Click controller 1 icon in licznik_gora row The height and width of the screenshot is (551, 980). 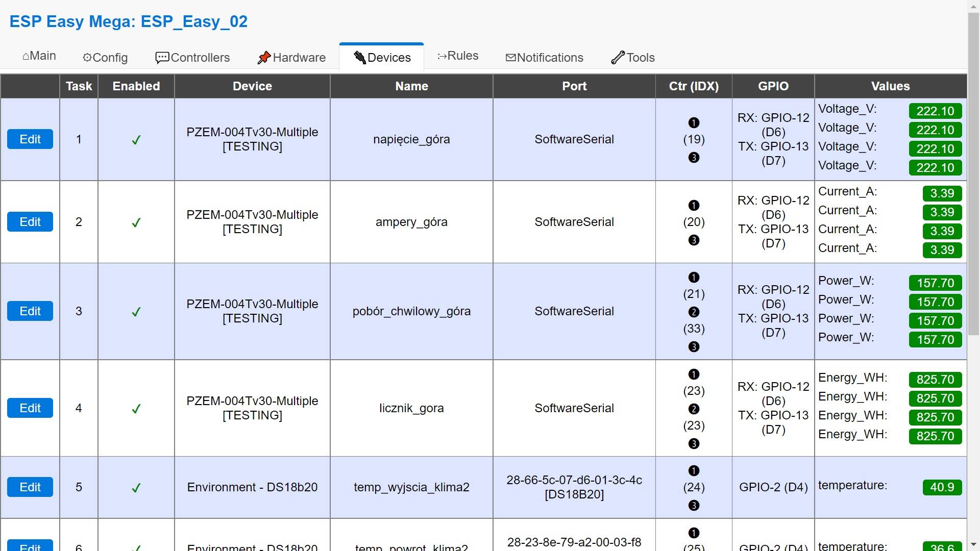[x=694, y=374]
